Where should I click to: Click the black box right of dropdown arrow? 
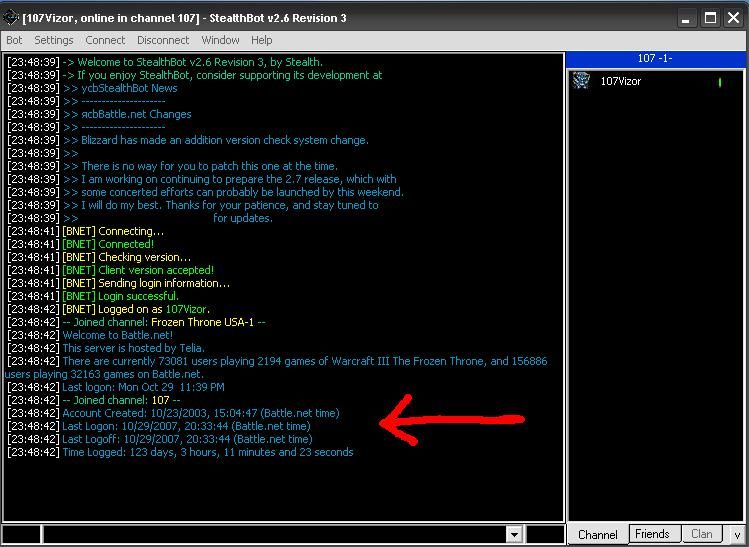[x=545, y=535]
